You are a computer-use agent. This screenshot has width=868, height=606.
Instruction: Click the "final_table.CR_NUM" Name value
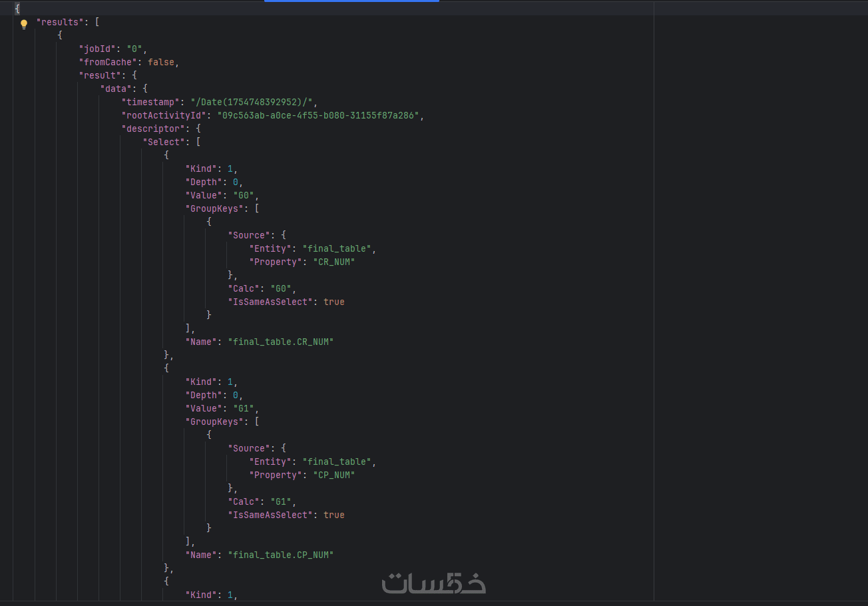coord(280,342)
